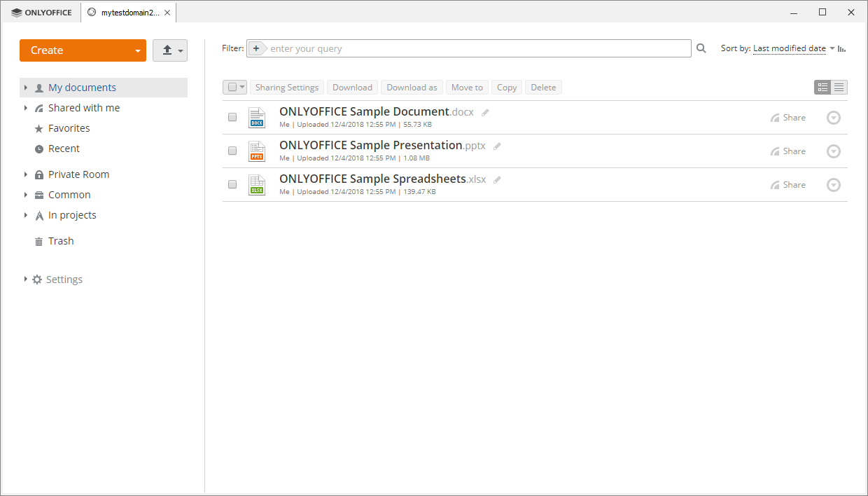Switch to compact list view icon
This screenshot has height=496, width=868.
pyautogui.click(x=839, y=87)
